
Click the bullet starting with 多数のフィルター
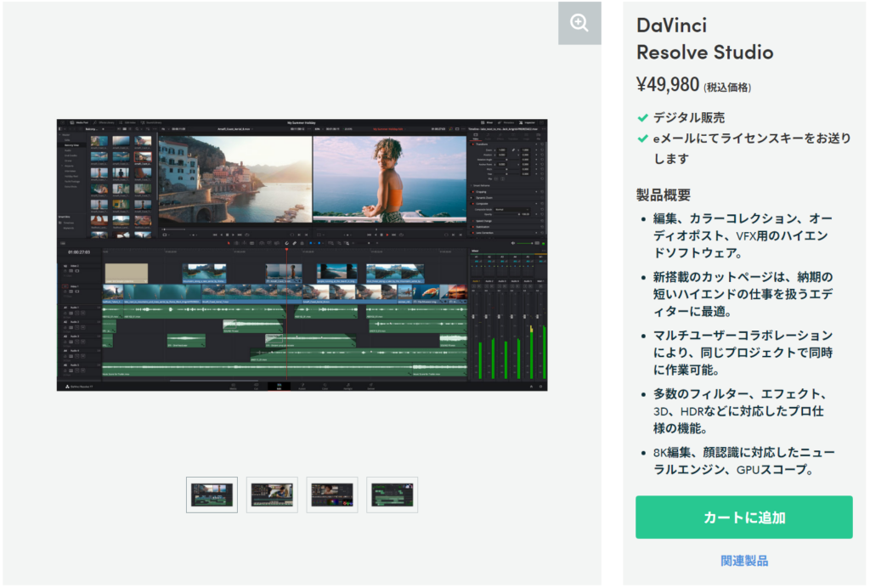pyautogui.click(x=742, y=411)
